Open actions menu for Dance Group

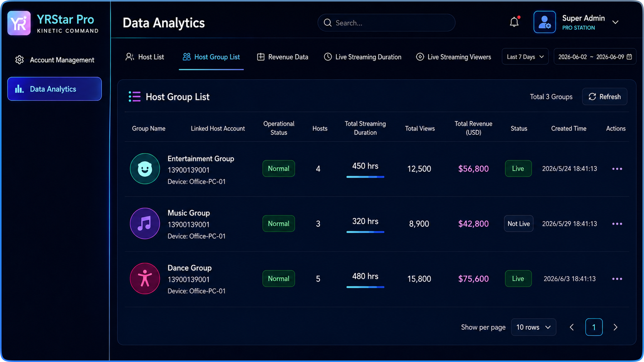click(x=617, y=279)
